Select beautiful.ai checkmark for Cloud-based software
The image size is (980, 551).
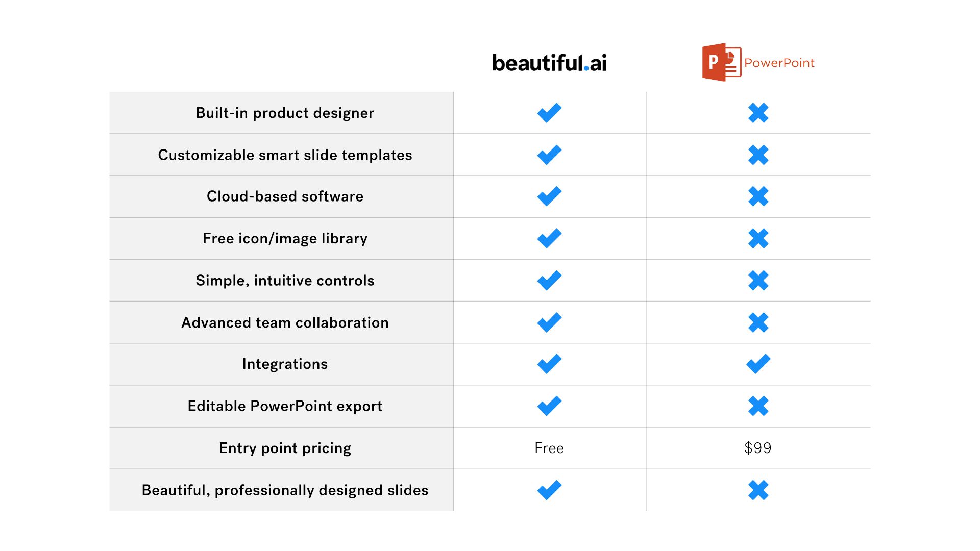(x=549, y=196)
